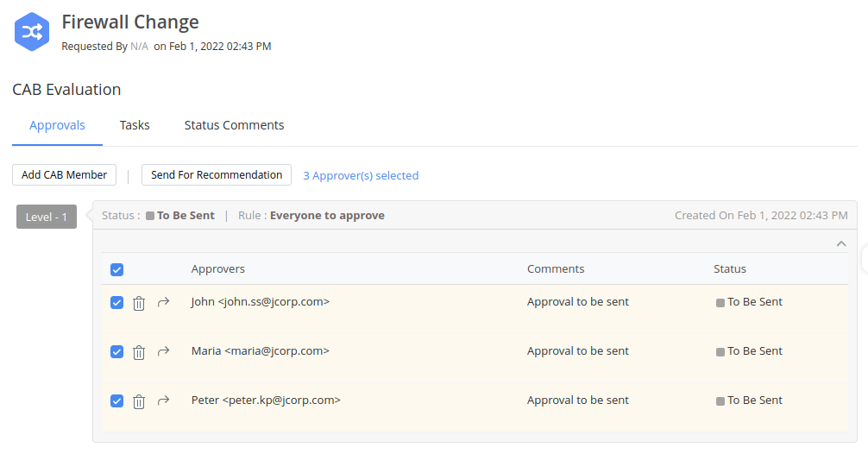The image size is (868, 473).
Task: Uncheck Maria's approver checkbox
Action: 117,352
